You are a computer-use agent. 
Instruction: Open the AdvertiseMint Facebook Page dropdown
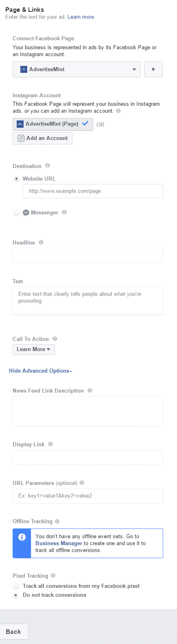(x=76, y=70)
